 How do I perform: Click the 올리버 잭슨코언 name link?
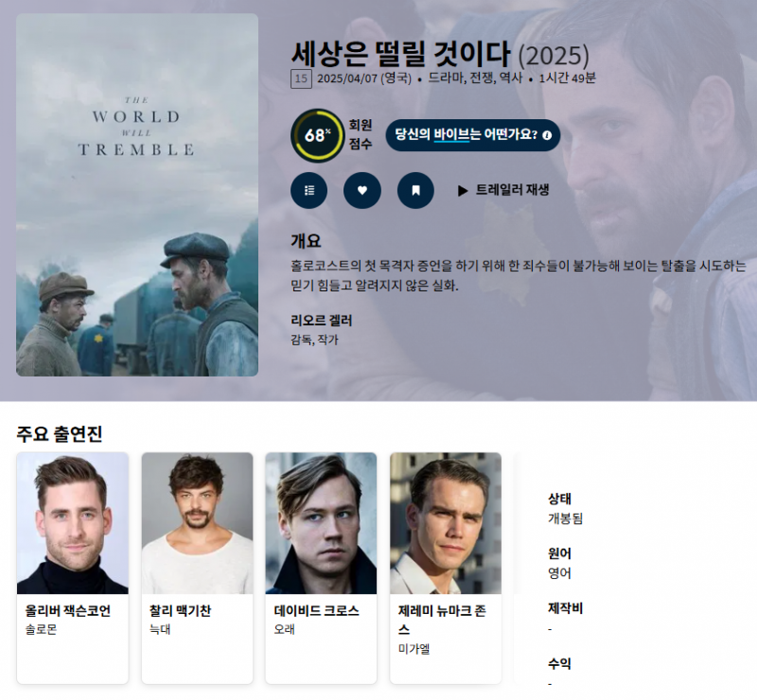(68, 611)
